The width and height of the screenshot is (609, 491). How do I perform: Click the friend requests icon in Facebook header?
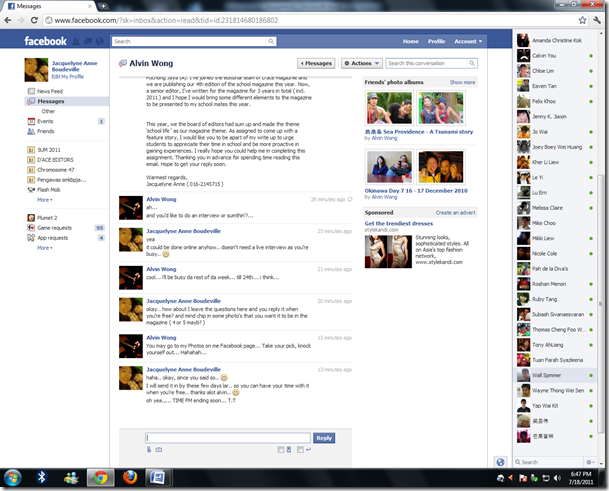click(76, 41)
